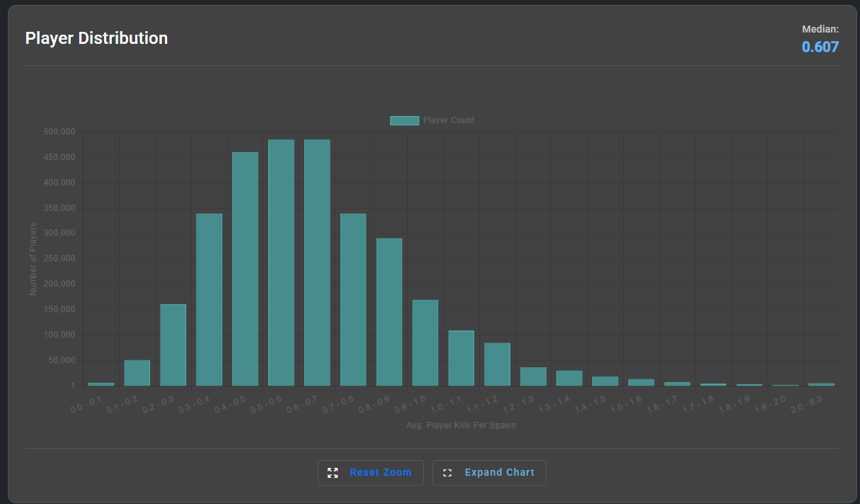Click the Median value 0.607

coord(820,47)
